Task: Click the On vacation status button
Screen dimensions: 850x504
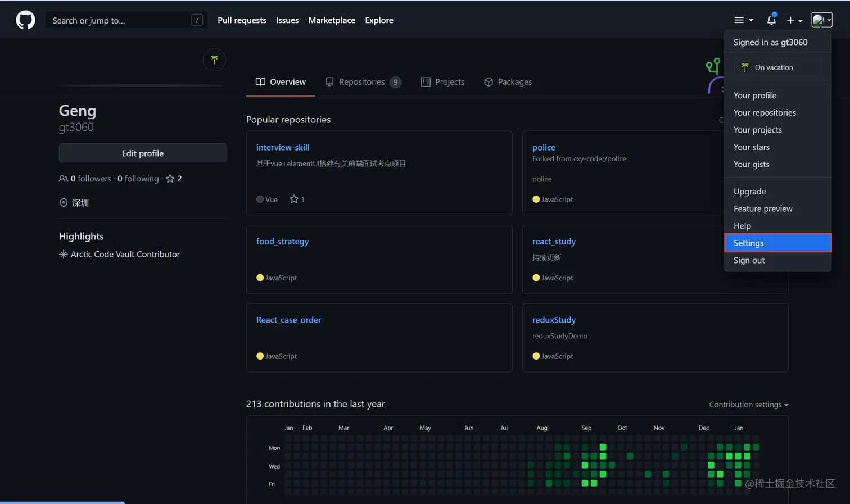Action: [x=777, y=67]
